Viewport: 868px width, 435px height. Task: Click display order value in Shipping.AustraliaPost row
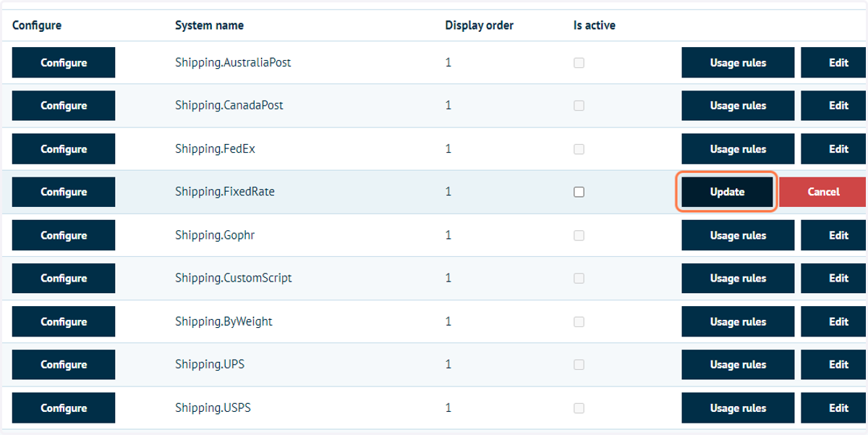(x=448, y=63)
